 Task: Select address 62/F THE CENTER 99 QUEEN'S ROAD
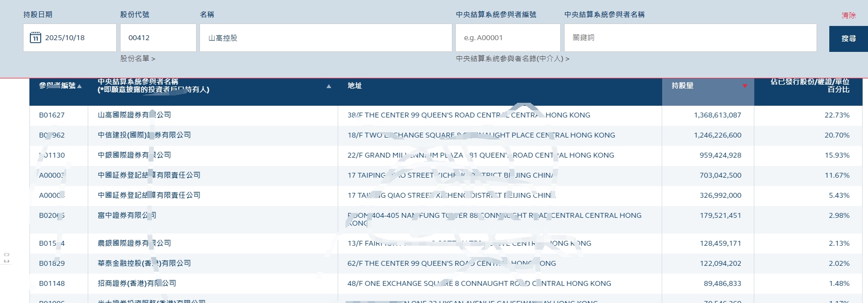[452, 263]
